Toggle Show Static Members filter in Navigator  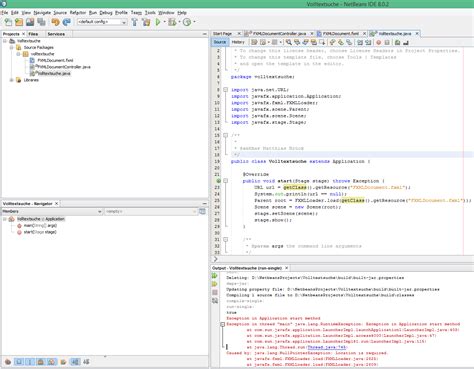(x=30, y=362)
